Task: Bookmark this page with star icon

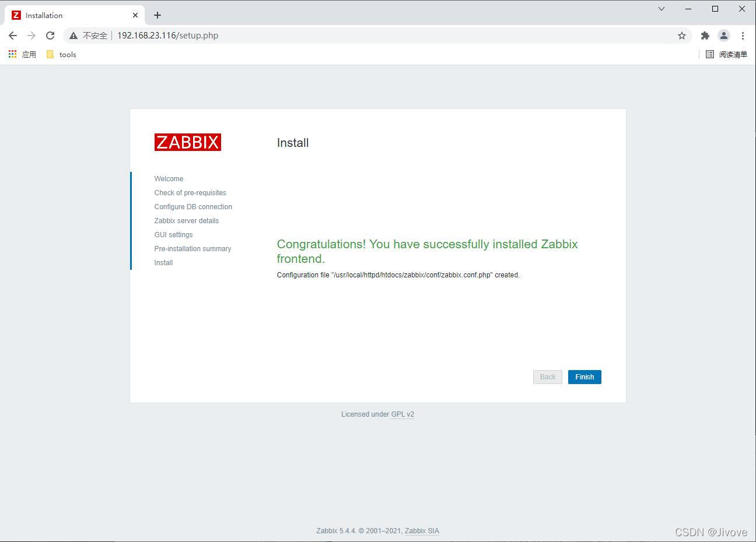Action: 682,36
